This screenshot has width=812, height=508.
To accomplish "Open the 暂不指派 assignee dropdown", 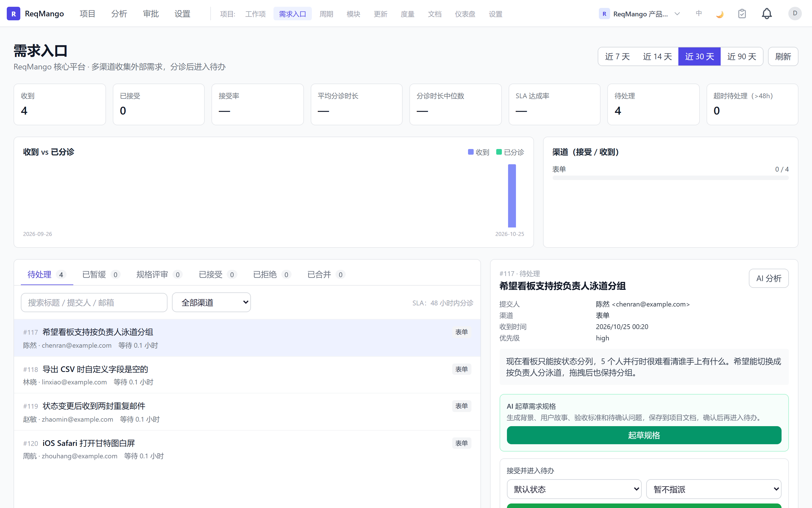I will tap(714, 489).
